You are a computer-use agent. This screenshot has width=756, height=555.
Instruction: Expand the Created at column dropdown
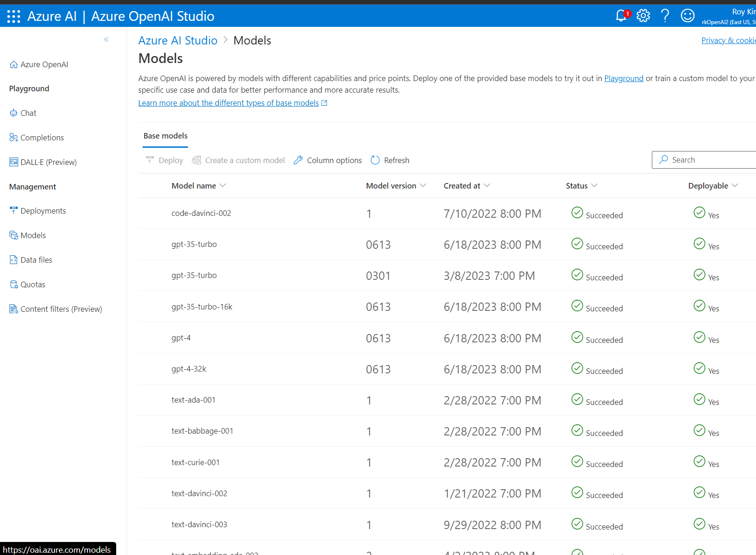pyautogui.click(x=487, y=186)
